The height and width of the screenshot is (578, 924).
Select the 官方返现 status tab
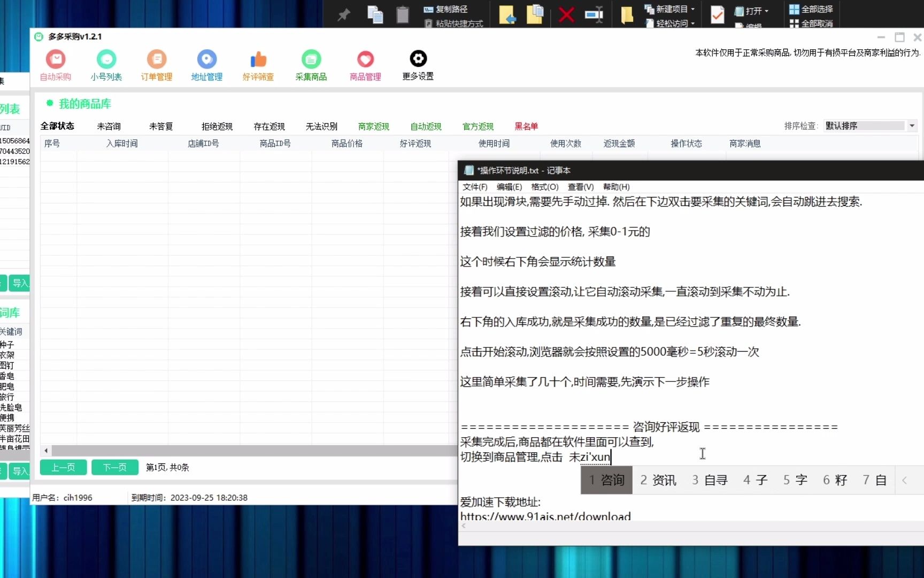coord(478,126)
